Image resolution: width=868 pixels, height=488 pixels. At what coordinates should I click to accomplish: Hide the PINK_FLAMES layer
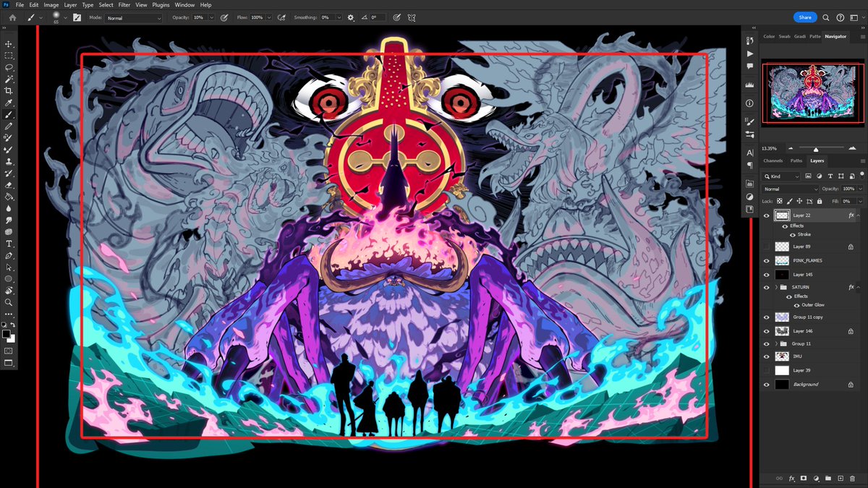coord(767,260)
